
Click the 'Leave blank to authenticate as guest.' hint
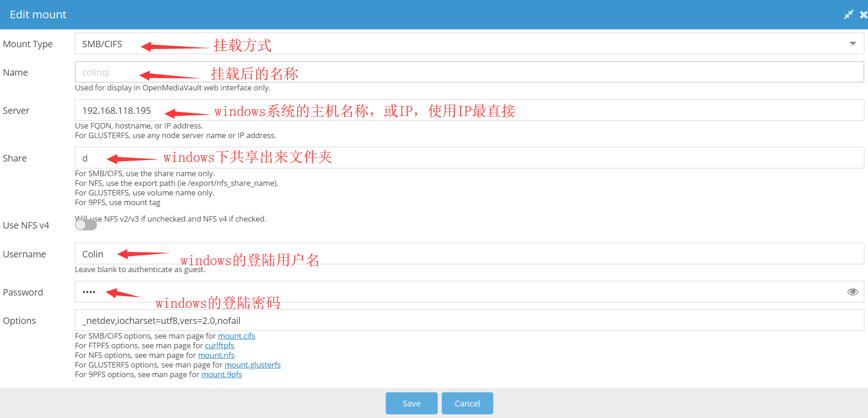tap(140, 269)
